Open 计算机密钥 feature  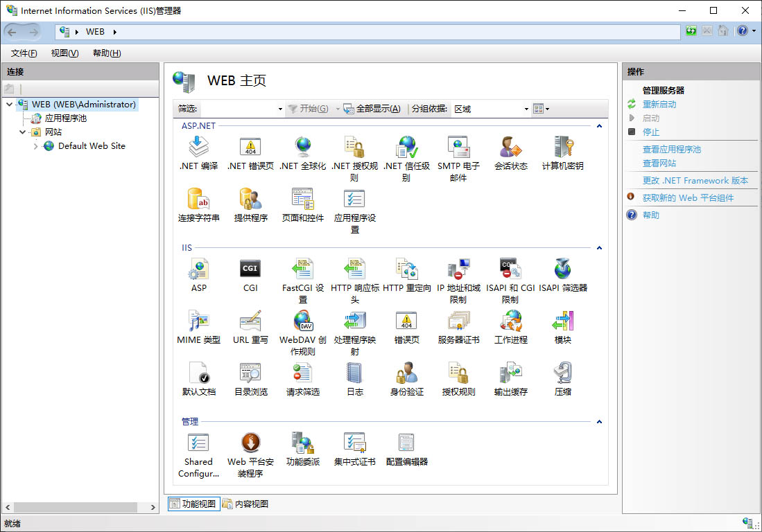coord(563,153)
